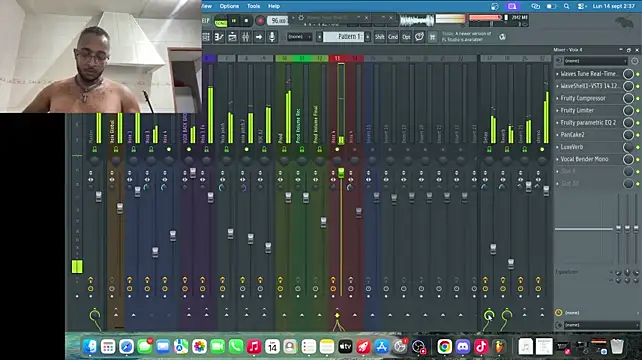Open Vocal Bender Mono plugin
642x360 pixels.
tap(584, 159)
